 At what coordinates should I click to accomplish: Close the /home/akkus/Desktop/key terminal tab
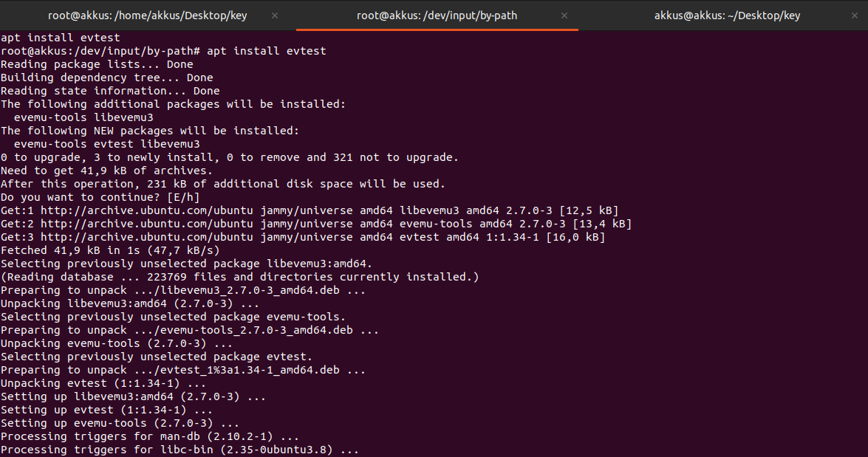pyautogui.click(x=276, y=15)
